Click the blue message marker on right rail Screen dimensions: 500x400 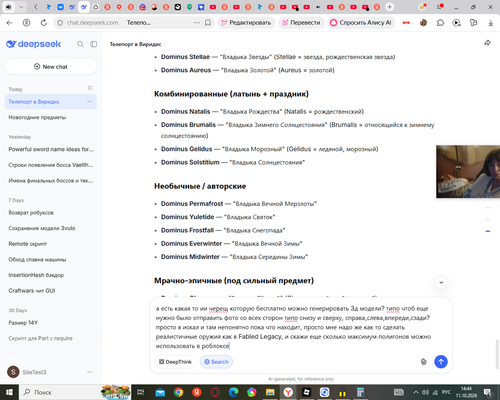(488, 231)
